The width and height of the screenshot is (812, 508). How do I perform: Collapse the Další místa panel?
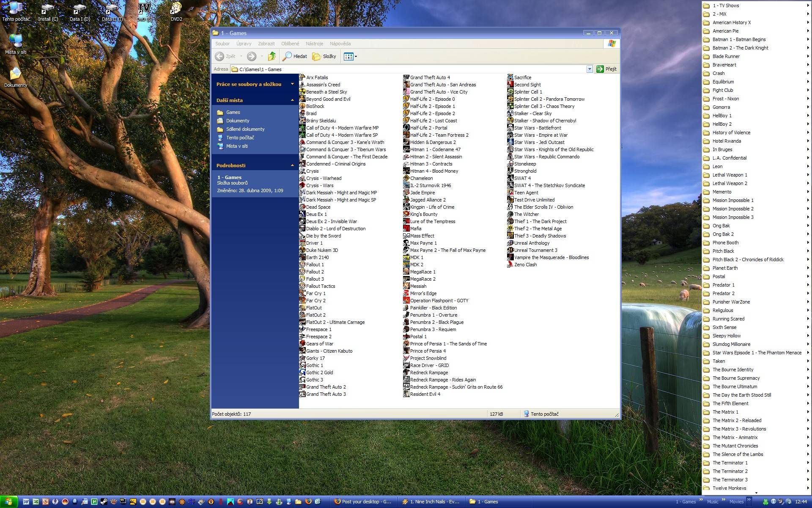[292, 100]
